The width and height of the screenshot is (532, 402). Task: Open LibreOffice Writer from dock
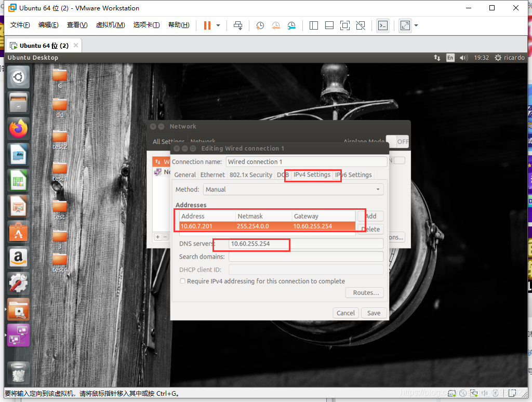coord(18,154)
